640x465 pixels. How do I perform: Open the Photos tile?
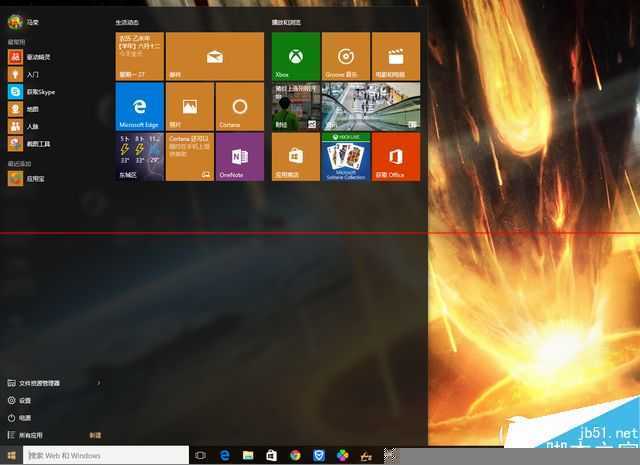tap(190, 107)
